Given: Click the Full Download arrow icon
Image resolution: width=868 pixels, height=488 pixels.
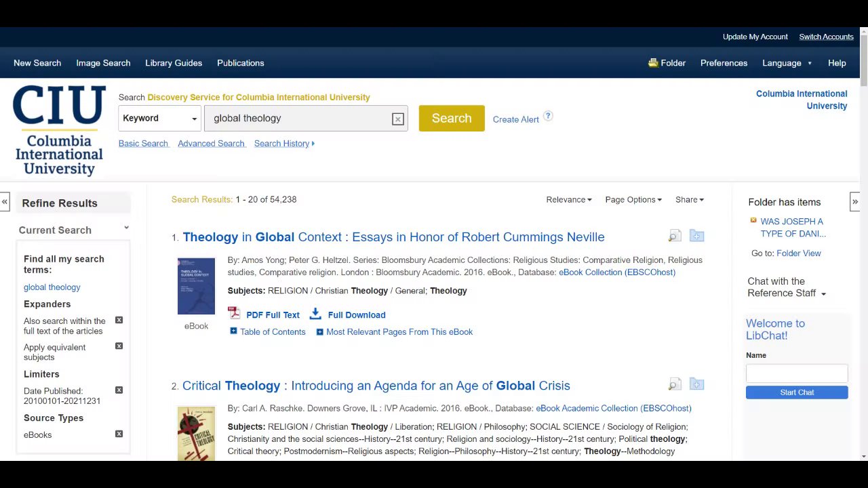Looking at the screenshot, I should point(315,314).
